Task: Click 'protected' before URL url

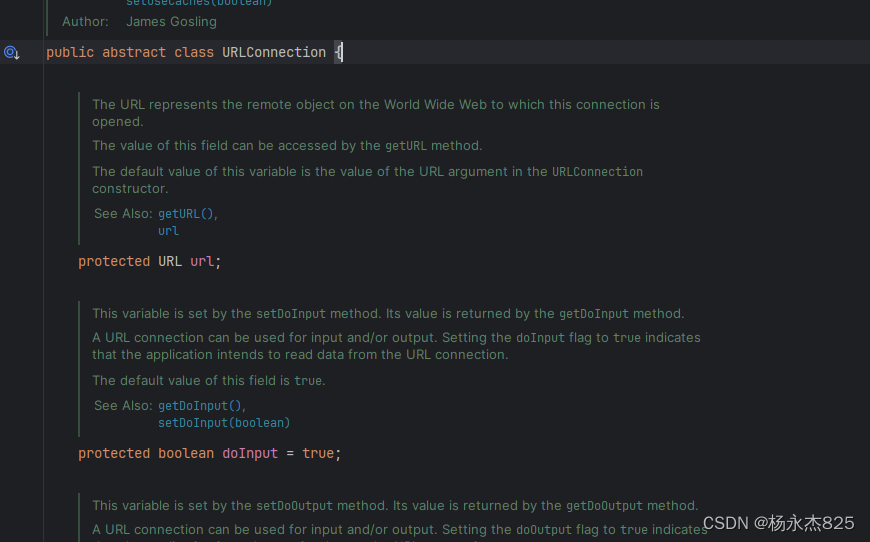Action: click(x=114, y=261)
